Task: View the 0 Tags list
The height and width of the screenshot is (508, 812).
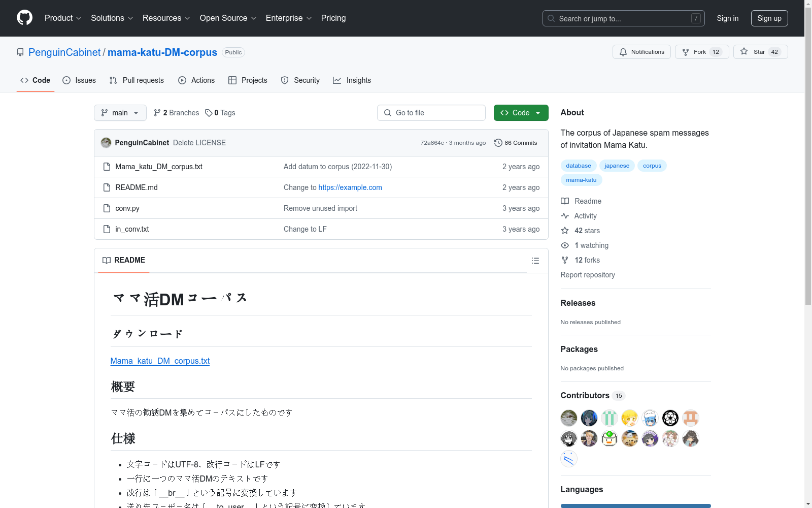Action: pyautogui.click(x=220, y=113)
